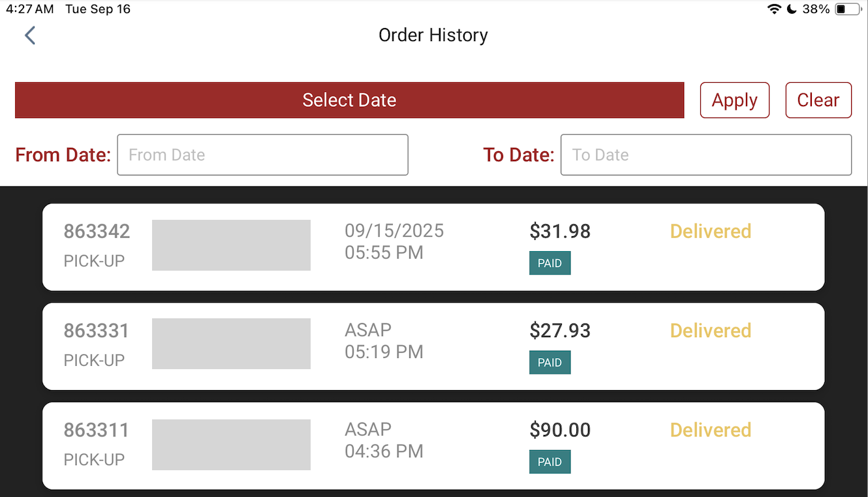Screen dimensions: 868x497
Task: Tap PAID badge on the $31.98 order
Action: 550,264
